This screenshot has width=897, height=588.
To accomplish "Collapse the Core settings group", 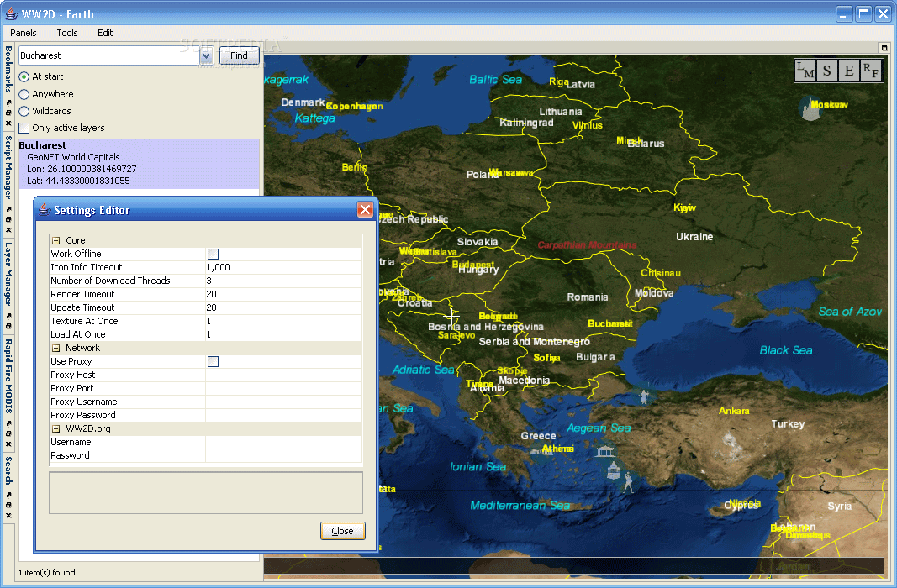I will 56,240.
